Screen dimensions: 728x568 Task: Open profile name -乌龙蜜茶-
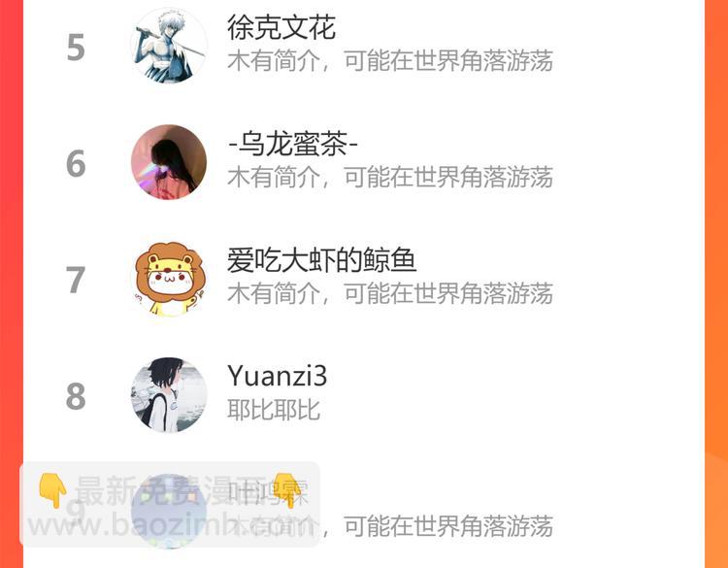[293, 144]
